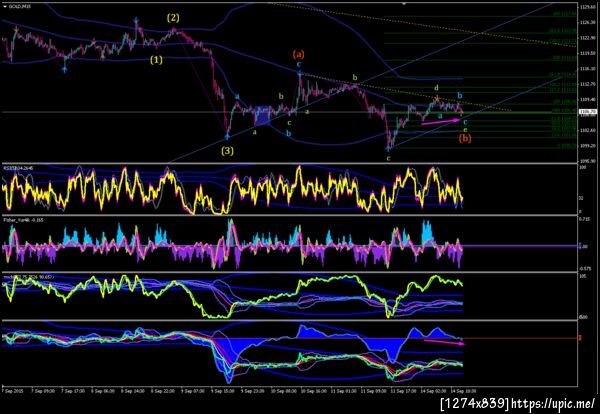Click the 9 Sep 15:00 time label

pos(222,391)
